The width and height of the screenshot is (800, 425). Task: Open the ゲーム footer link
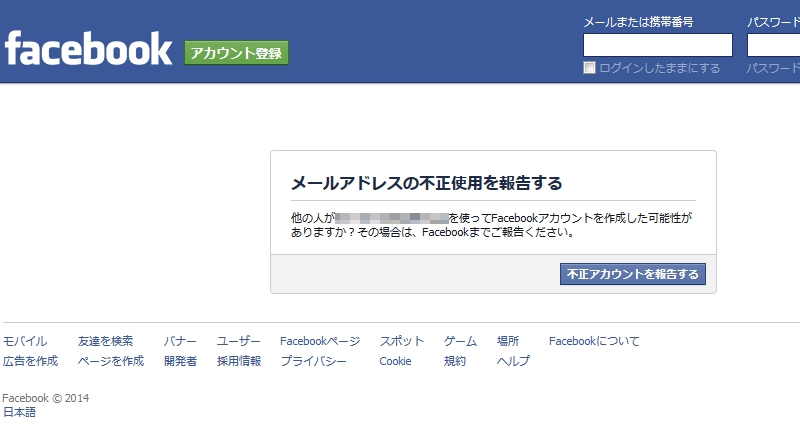pyautogui.click(x=460, y=341)
